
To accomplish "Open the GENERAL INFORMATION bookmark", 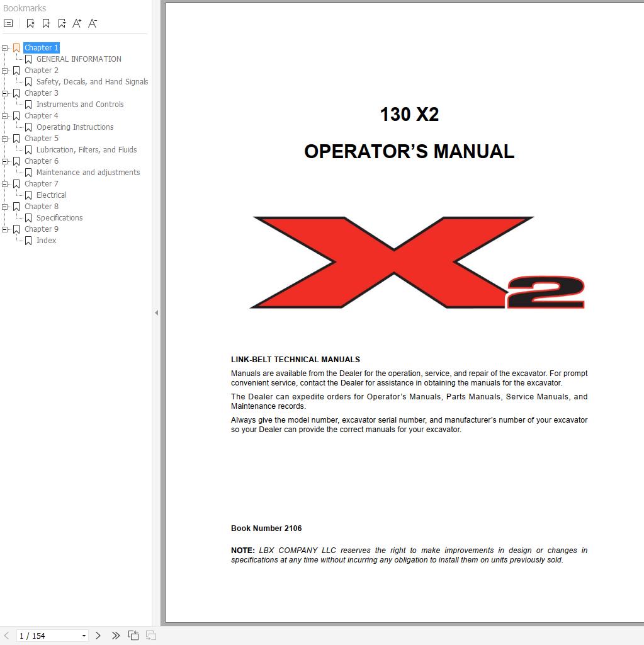I will point(79,59).
